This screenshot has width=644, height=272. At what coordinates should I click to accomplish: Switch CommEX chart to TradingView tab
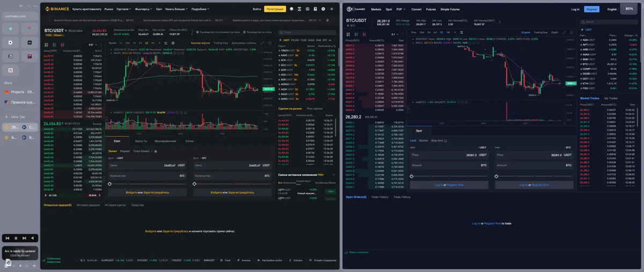(x=540, y=32)
